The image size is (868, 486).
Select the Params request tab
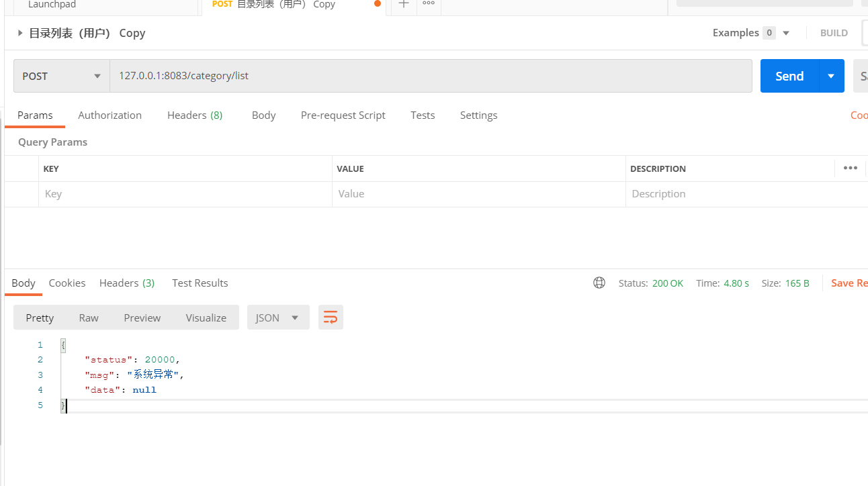pos(35,115)
